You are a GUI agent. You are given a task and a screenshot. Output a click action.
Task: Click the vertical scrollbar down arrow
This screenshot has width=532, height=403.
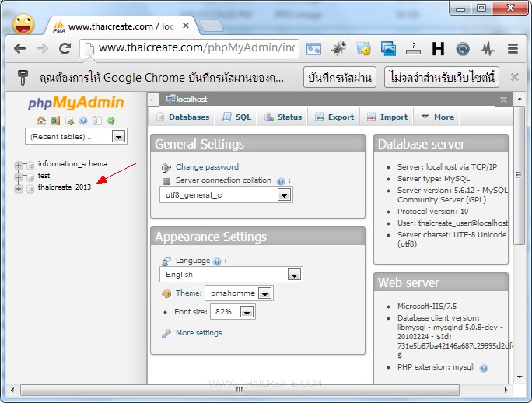[519, 377]
